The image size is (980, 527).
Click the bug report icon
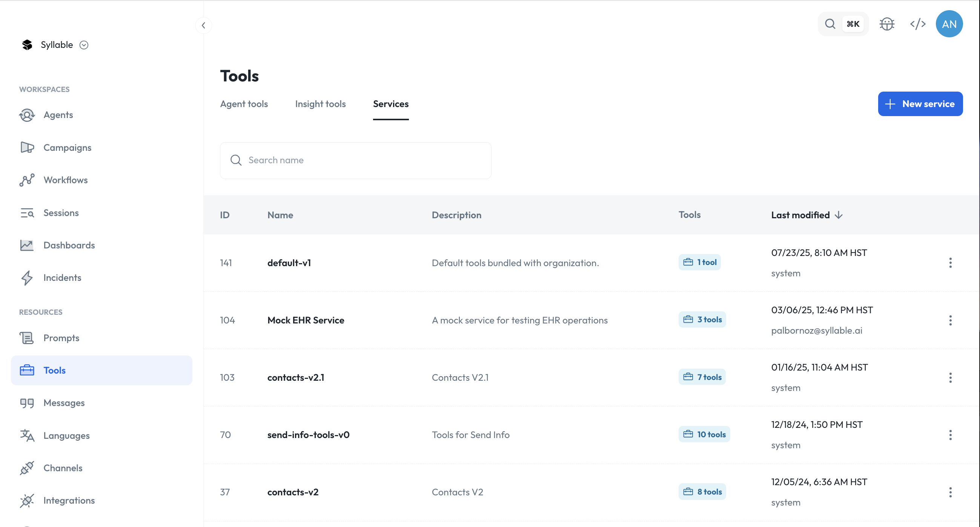887,24
